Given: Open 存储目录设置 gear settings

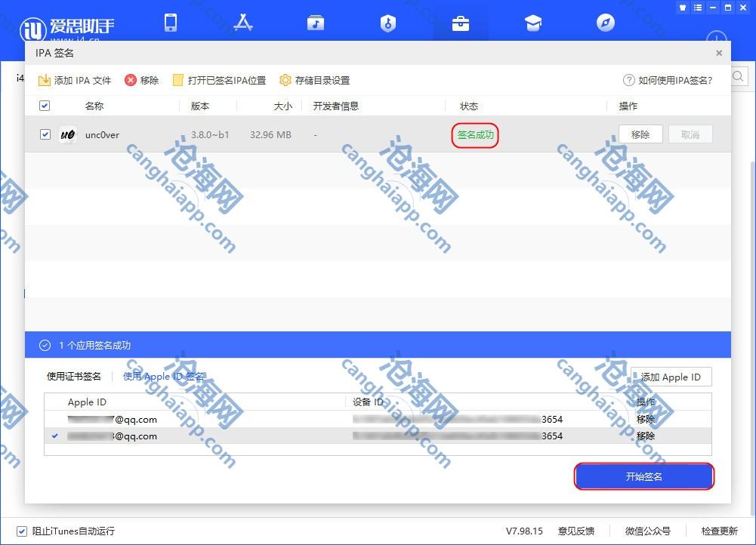Looking at the screenshot, I should click(314, 80).
